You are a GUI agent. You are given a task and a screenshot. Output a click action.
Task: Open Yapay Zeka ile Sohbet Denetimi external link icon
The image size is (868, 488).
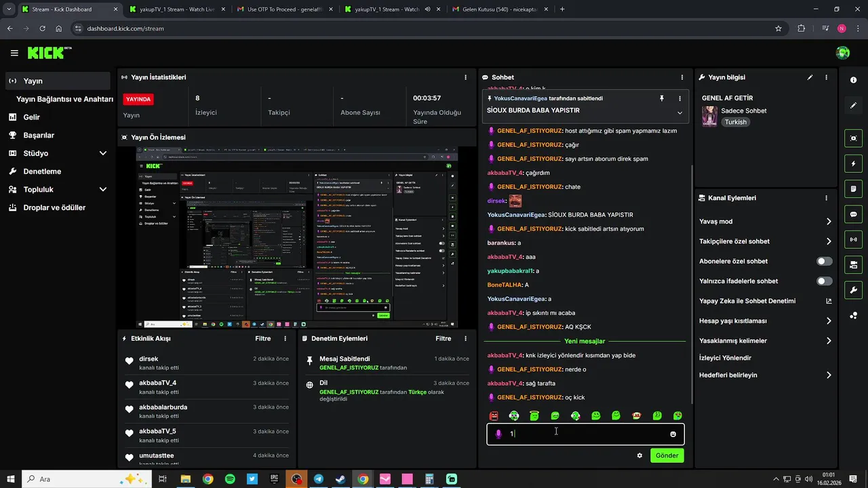[x=829, y=301]
